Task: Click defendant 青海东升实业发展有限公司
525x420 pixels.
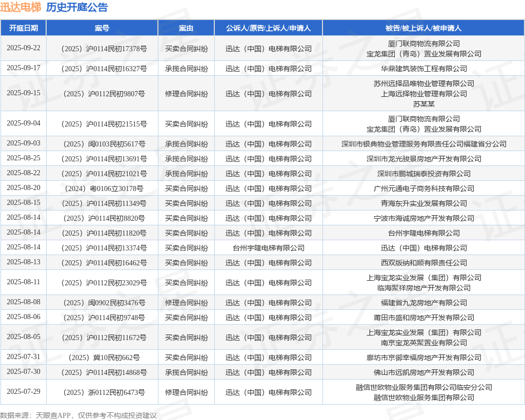Action: point(424,203)
